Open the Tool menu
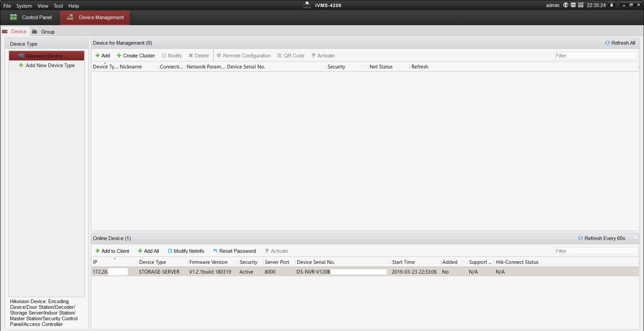 pyautogui.click(x=58, y=6)
